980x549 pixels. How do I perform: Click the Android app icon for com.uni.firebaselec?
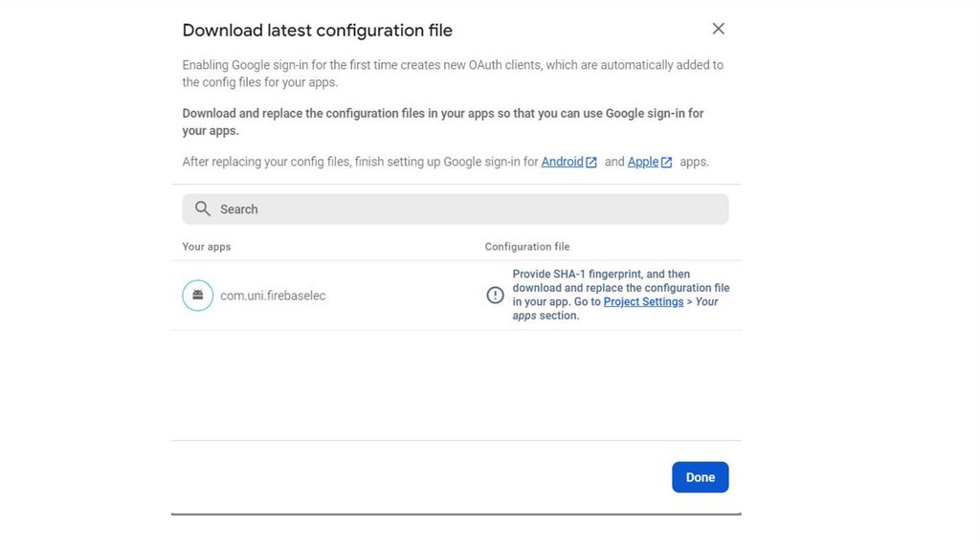(197, 296)
